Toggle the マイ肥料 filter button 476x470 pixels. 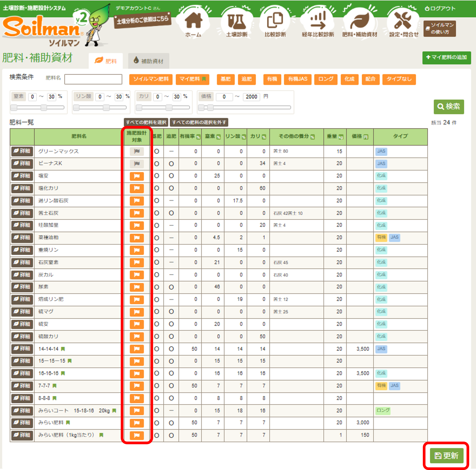click(192, 79)
